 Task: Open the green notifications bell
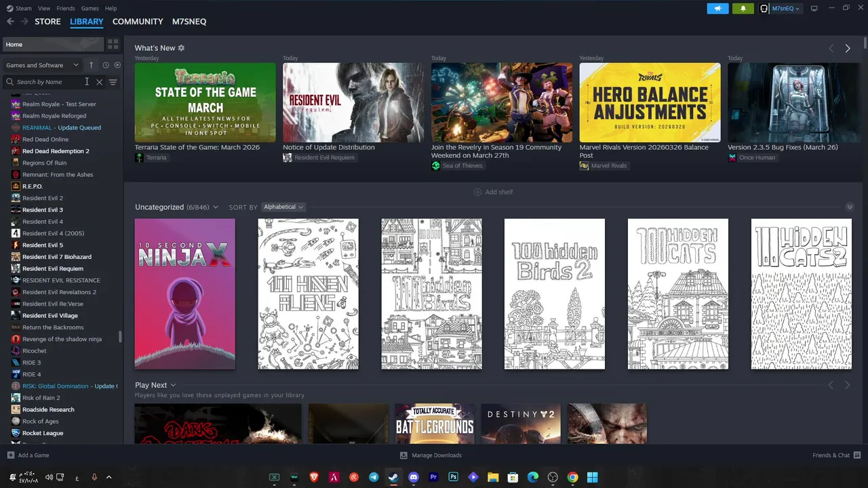(743, 8)
